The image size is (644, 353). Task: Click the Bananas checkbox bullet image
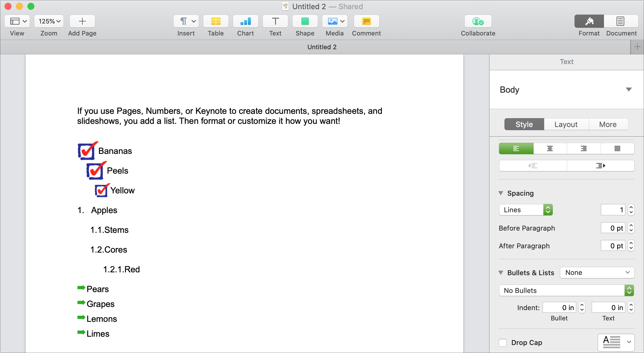point(88,151)
